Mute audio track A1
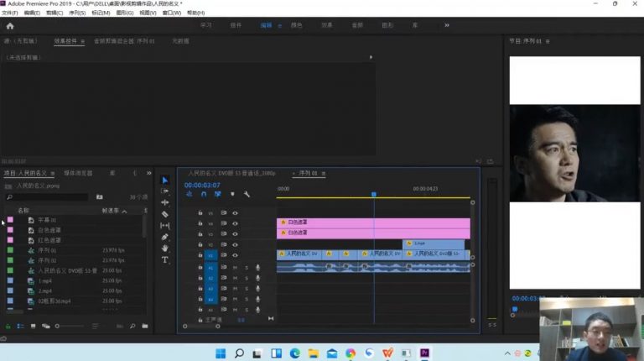 (235, 267)
